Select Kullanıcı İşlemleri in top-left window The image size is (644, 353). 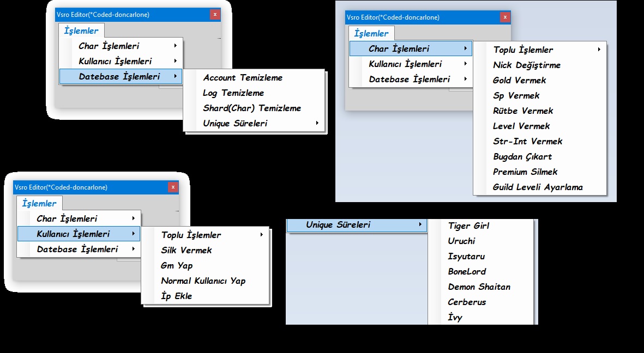(121, 61)
